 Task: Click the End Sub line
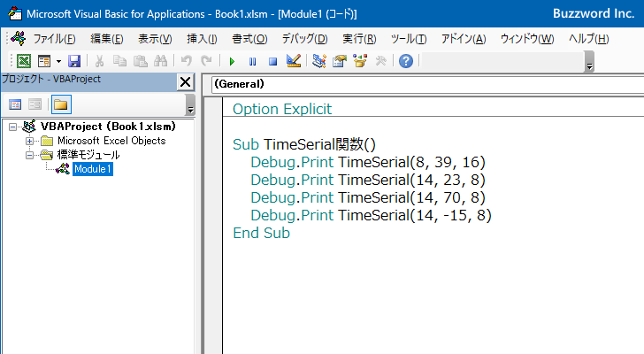[261, 233]
